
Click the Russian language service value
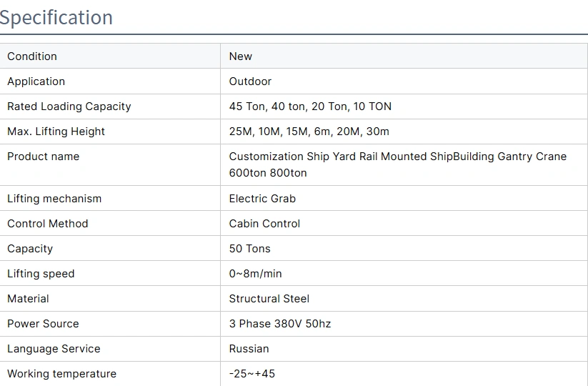pyautogui.click(x=249, y=349)
